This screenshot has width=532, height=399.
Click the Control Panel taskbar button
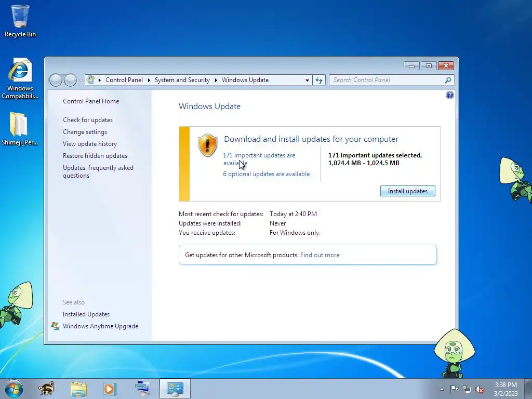click(175, 389)
